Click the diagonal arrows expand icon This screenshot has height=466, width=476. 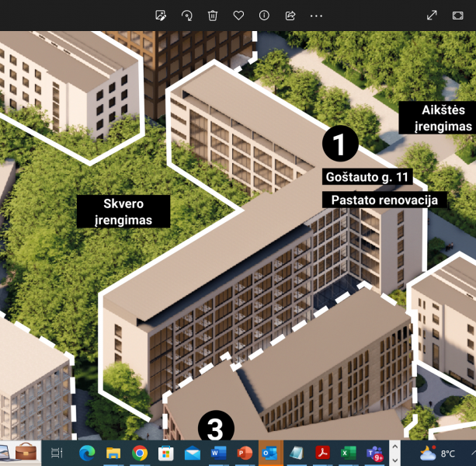pyautogui.click(x=432, y=16)
